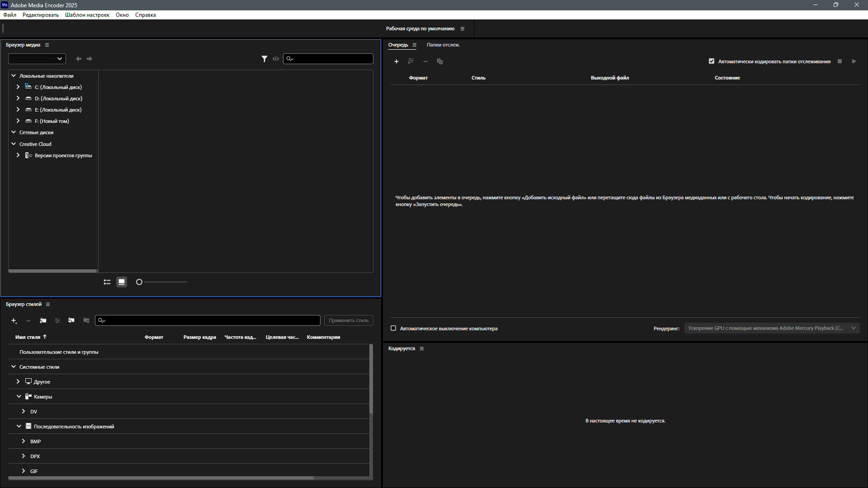Image resolution: width=868 pixels, height=488 pixels.
Task: Click the export styles folder icon
Action: [x=86, y=320]
